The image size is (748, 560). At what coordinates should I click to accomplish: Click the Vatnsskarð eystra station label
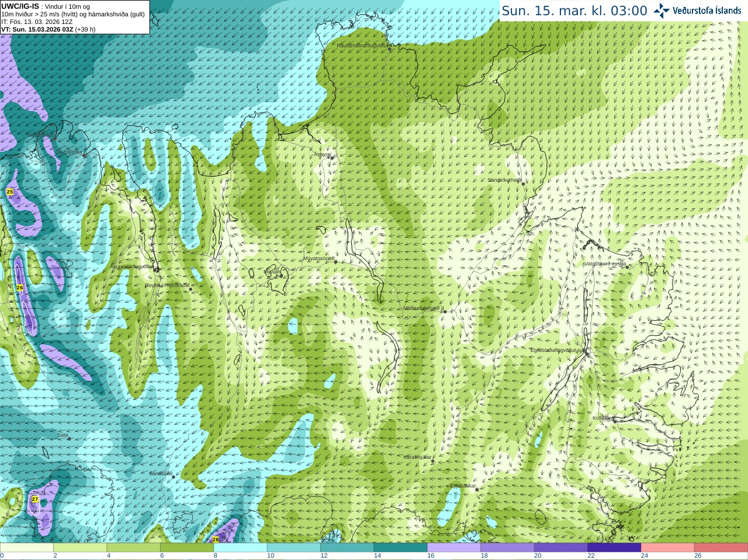(x=605, y=264)
